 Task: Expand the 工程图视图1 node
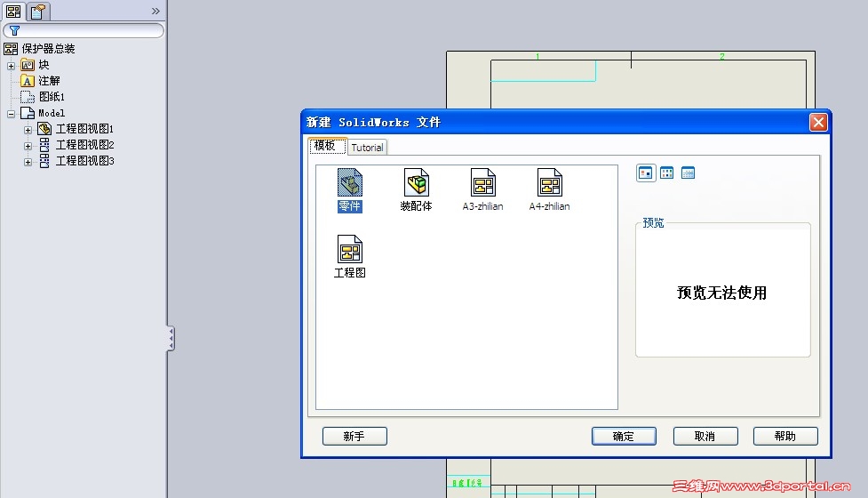(x=28, y=130)
